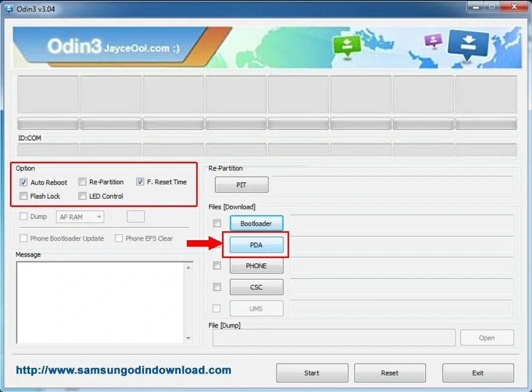This screenshot has width=532, height=392.
Task: Open the AP RAM dropdown
Action: point(80,217)
